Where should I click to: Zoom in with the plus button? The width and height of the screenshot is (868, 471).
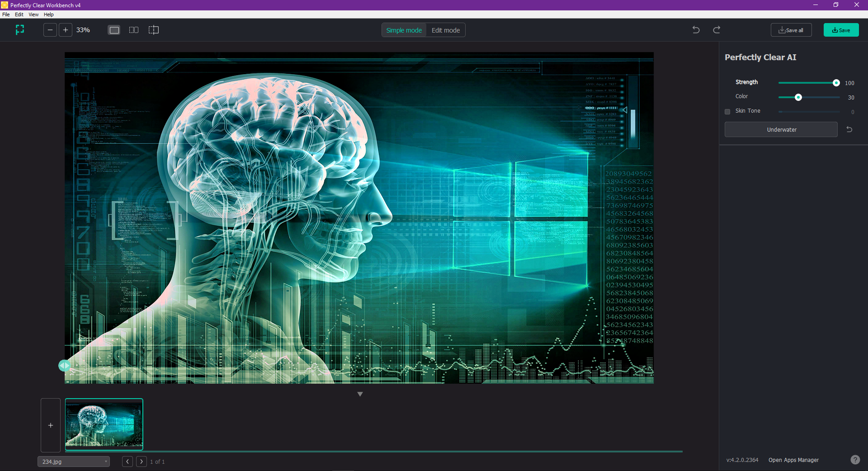pos(66,30)
